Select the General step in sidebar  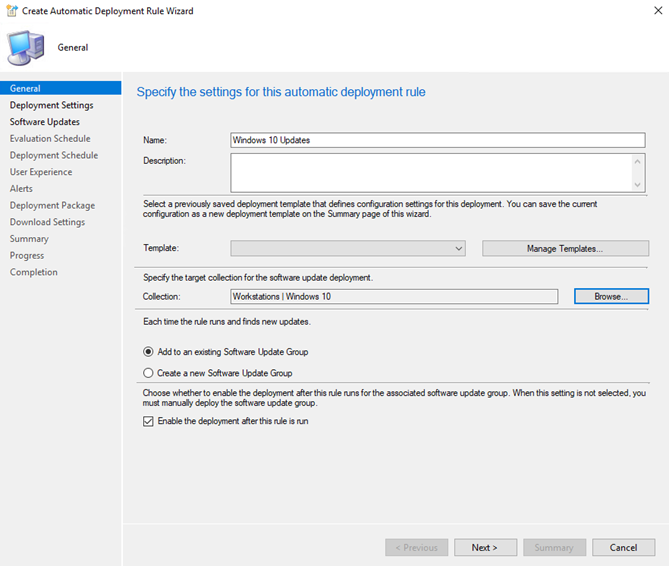(61, 88)
